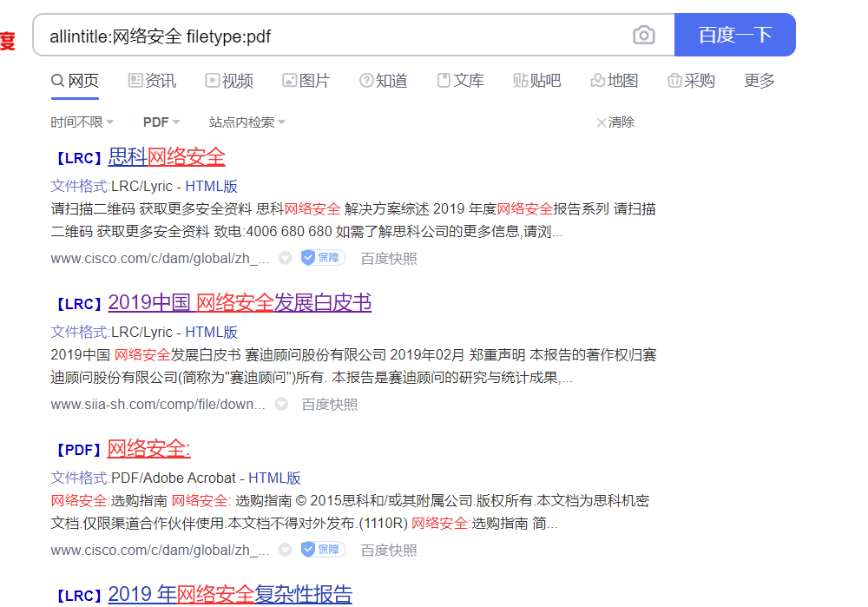Expand the 站点内检索 dropdown
The image size is (868, 607).
(x=247, y=122)
